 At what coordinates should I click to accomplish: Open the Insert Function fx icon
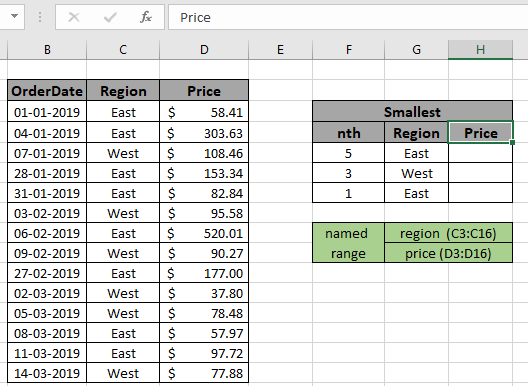point(146,17)
